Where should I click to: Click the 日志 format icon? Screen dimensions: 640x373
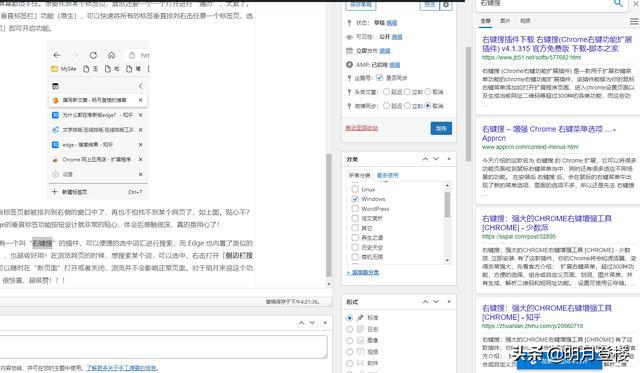pyautogui.click(x=360, y=329)
